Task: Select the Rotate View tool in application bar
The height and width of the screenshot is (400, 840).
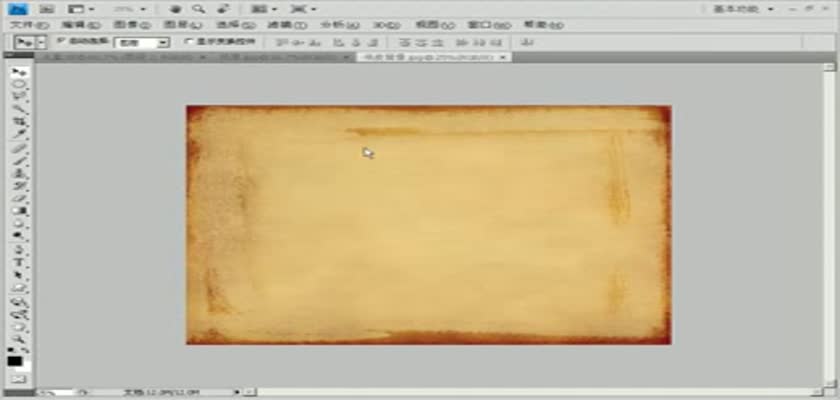Action: (222, 8)
